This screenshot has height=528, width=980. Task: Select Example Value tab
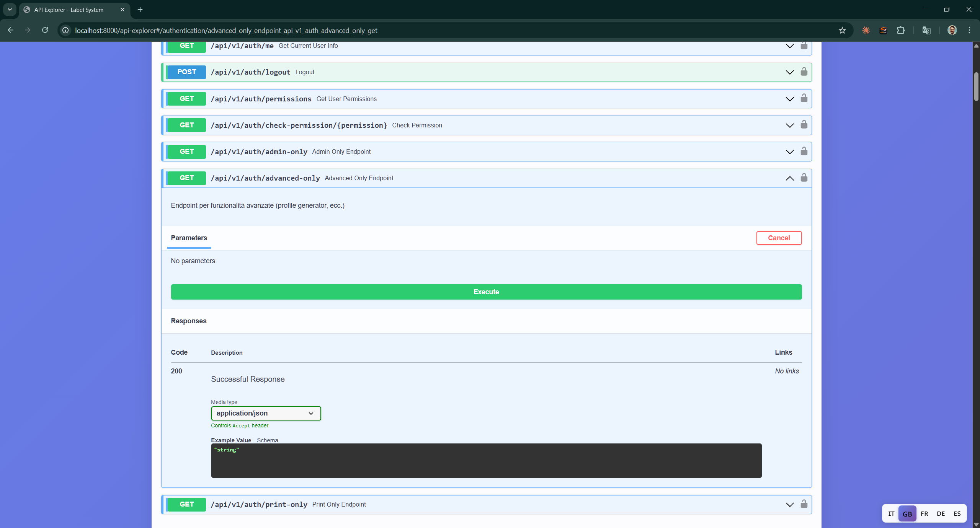pyautogui.click(x=231, y=440)
